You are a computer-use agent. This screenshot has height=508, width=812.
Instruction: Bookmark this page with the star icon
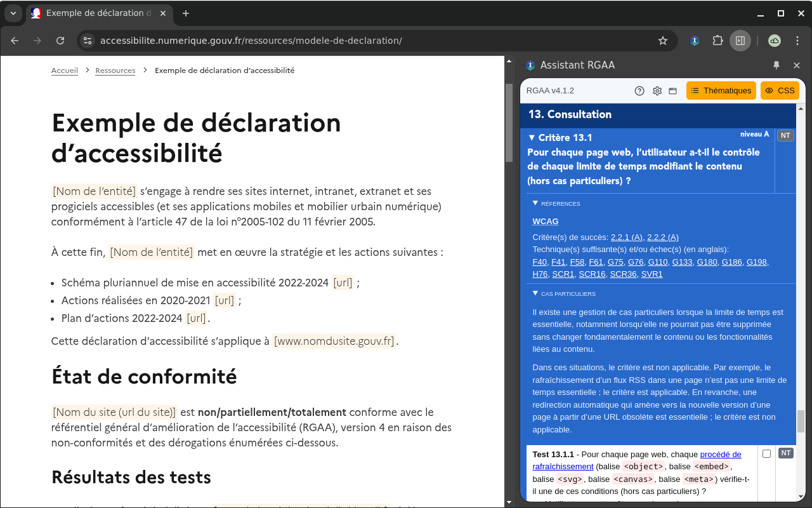(663, 41)
